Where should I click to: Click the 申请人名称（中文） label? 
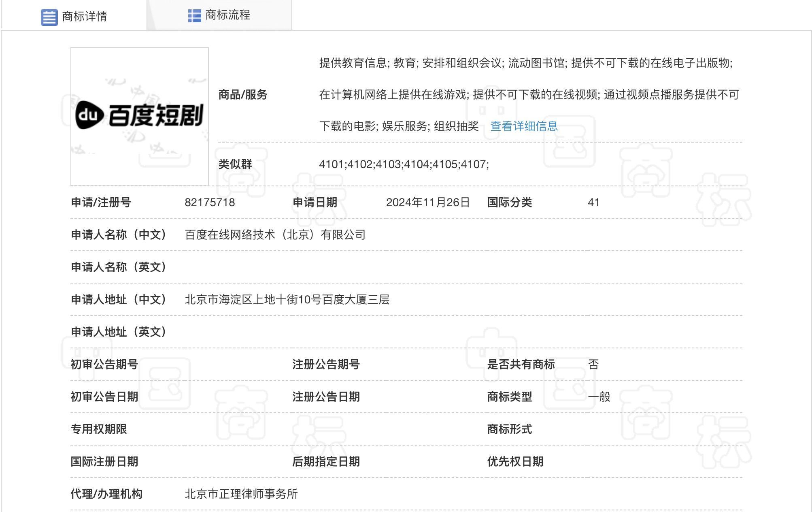(119, 235)
